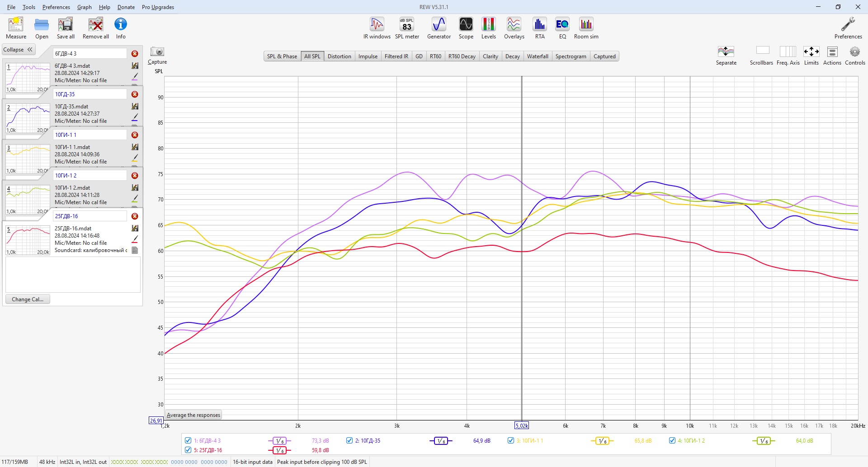Open the Pro Upgrades menu

tap(158, 7)
